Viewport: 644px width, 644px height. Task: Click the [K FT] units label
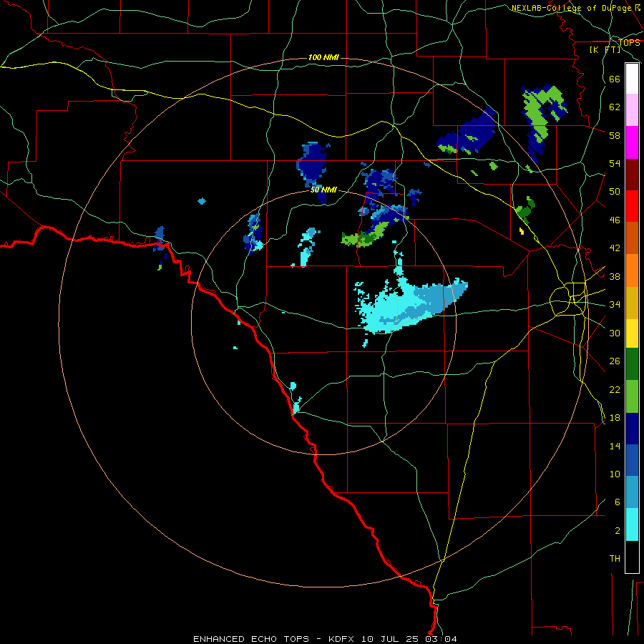605,49
